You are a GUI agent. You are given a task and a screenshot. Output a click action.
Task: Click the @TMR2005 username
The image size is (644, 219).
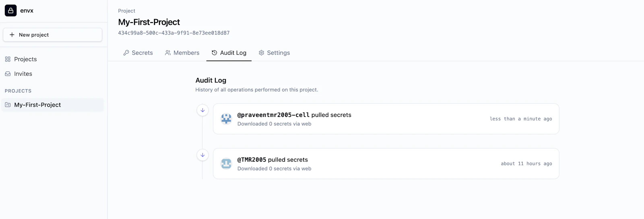point(252,160)
